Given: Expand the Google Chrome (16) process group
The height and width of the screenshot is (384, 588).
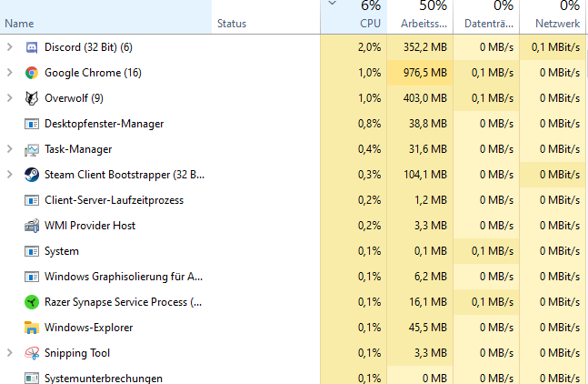Looking at the screenshot, I should point(10,73).
